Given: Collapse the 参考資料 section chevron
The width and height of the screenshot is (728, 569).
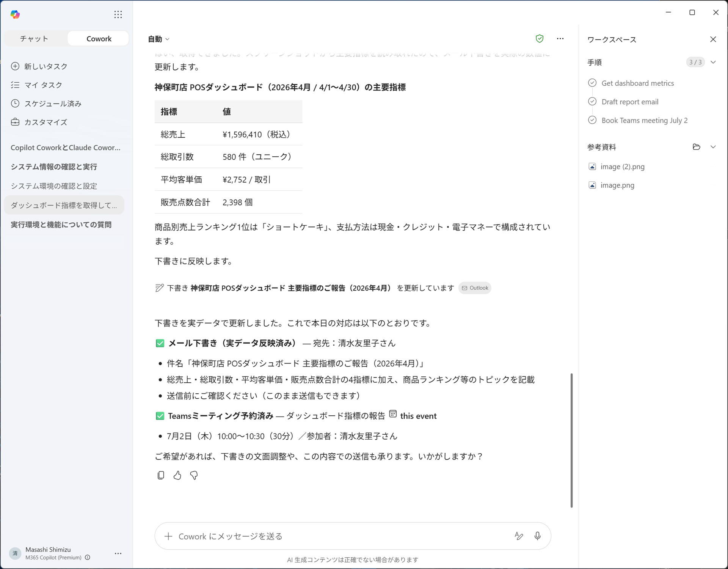Looking at the screenshot, I should tap(713, 147).
